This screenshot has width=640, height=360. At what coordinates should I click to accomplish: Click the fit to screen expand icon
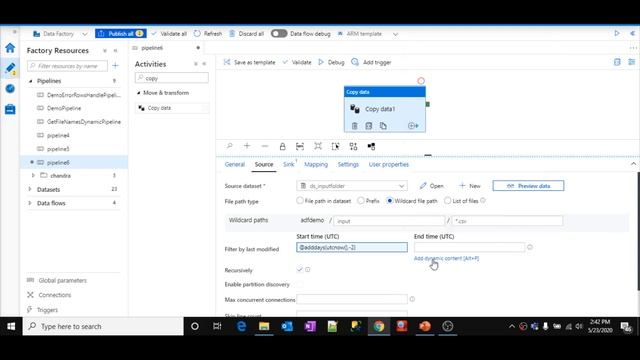tap(318, 146)
